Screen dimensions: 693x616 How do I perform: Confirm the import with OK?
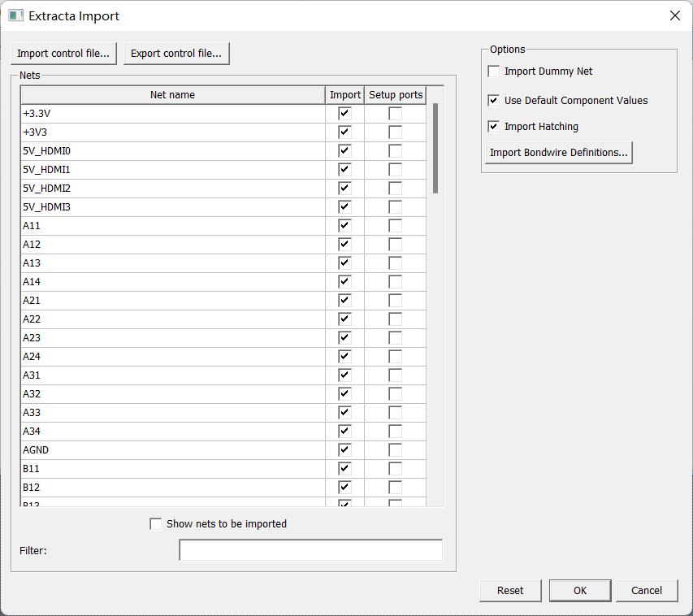click(579, 590)
